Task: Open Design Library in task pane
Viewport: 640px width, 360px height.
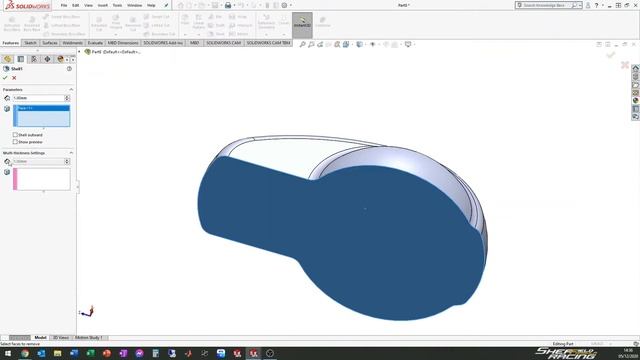Action: coord(635,76)
